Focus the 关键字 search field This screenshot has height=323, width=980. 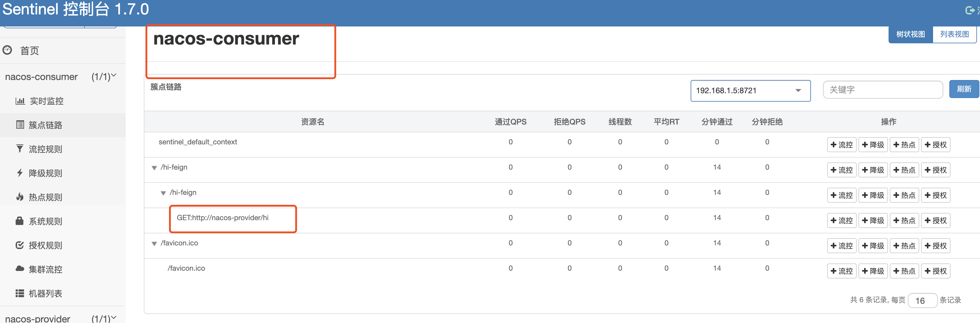883,89
